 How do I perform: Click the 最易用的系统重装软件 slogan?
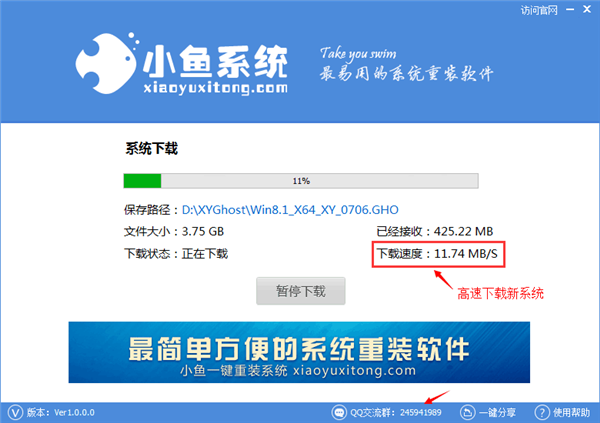406,73
